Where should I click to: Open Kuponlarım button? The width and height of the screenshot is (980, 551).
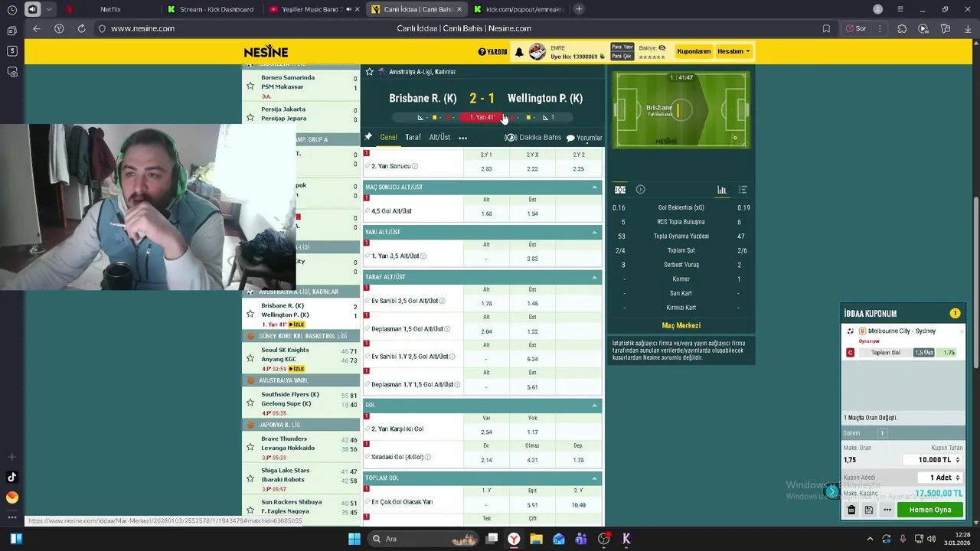pyautogui.click(x=694, y=51)
